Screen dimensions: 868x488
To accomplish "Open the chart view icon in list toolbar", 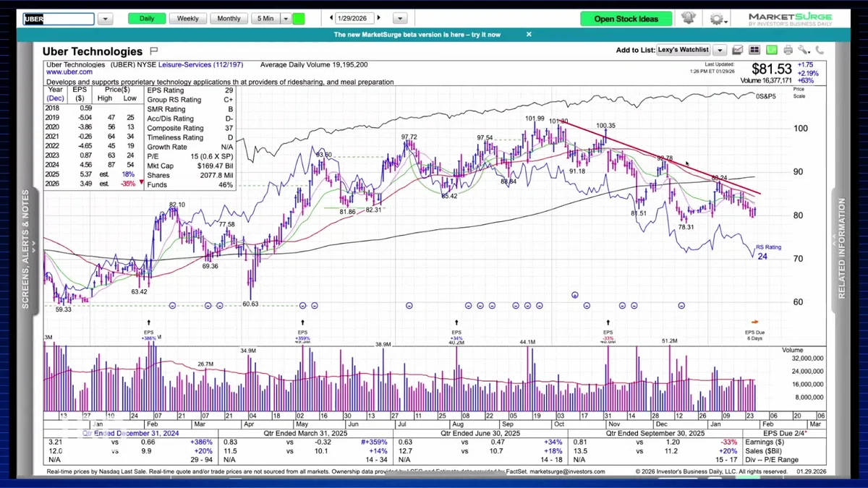I will (x=737, y=50).
